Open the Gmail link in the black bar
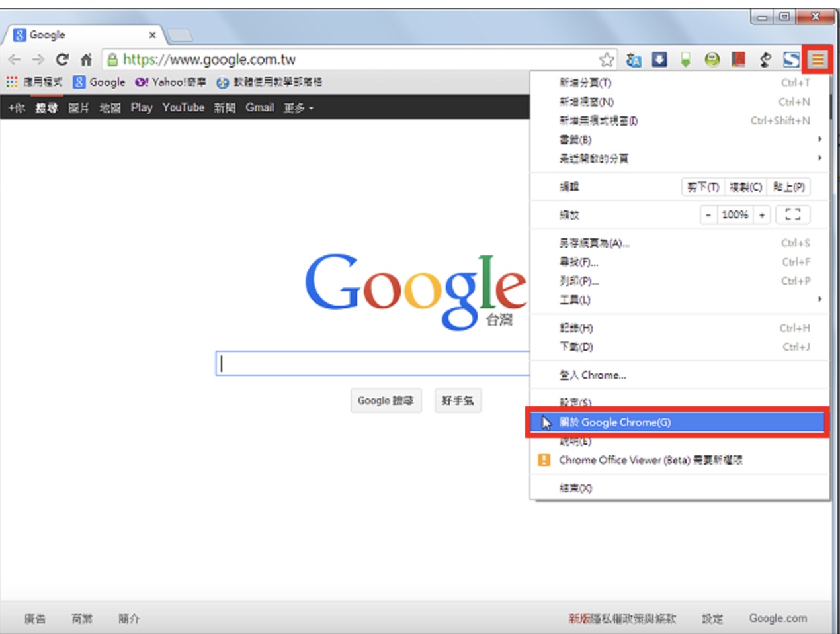 click(259, 107)
